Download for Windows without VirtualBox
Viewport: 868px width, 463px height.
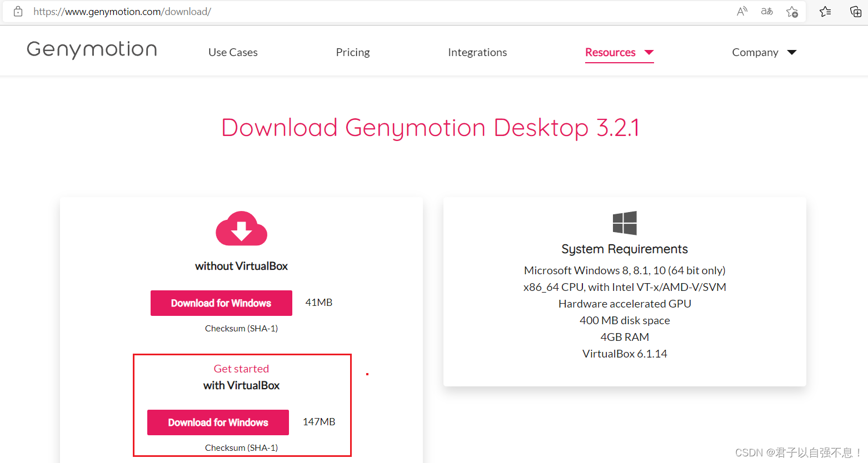[221, 303]
